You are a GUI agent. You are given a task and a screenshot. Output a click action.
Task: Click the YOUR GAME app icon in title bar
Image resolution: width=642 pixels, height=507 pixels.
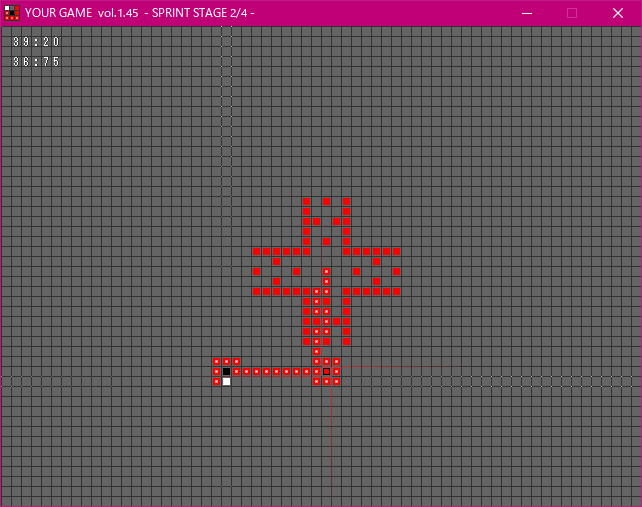(x=12, y=13)
